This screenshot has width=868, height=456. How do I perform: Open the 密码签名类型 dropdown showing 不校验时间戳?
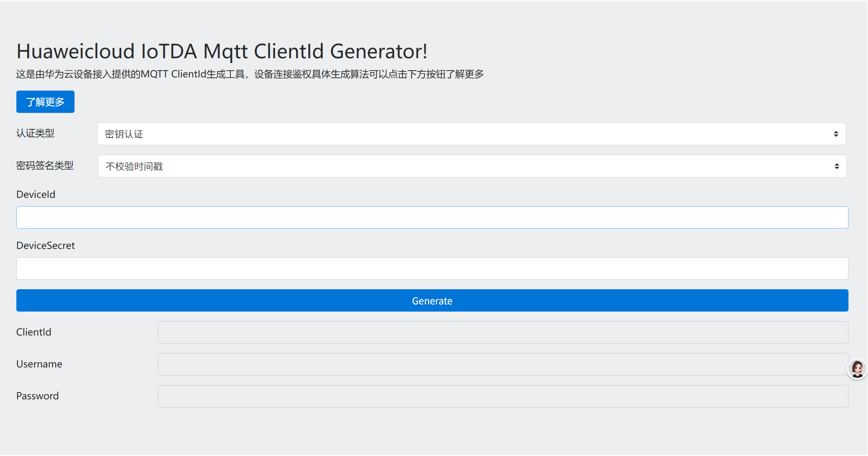472,166
